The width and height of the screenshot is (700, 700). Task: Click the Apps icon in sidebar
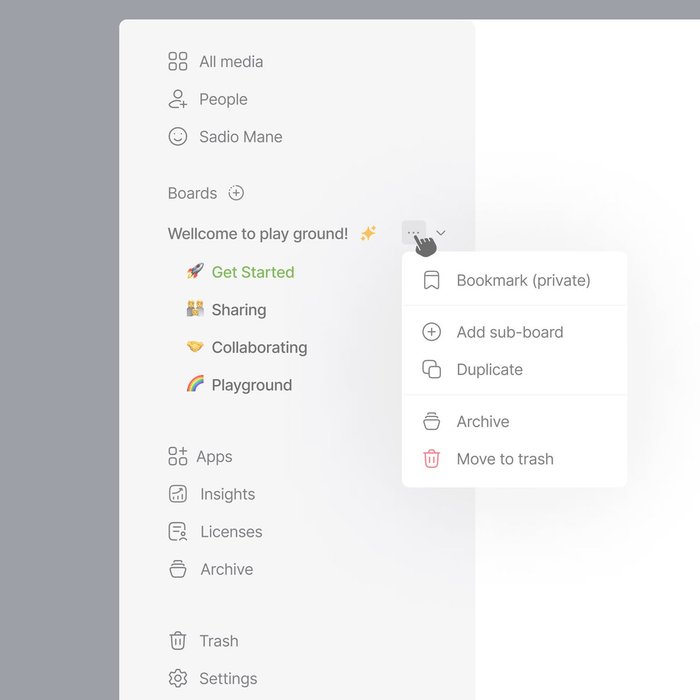pyautogui.click(x=178, y=457)
